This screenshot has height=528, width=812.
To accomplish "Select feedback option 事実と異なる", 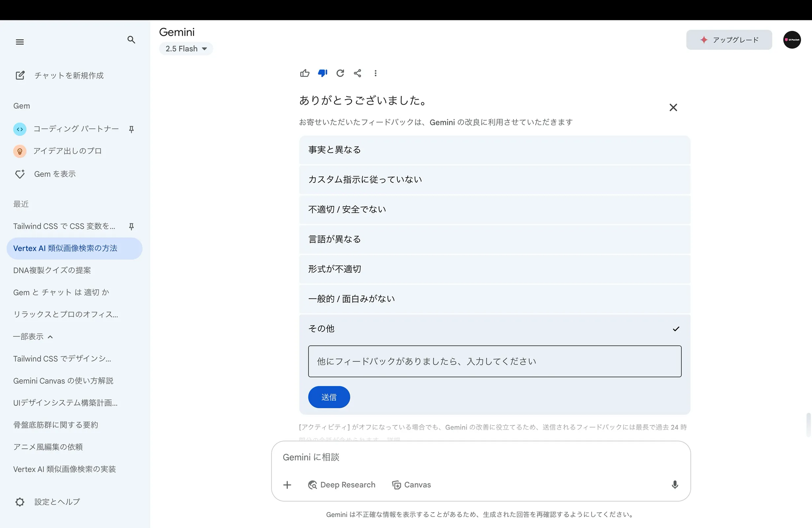I will [495, 150].
